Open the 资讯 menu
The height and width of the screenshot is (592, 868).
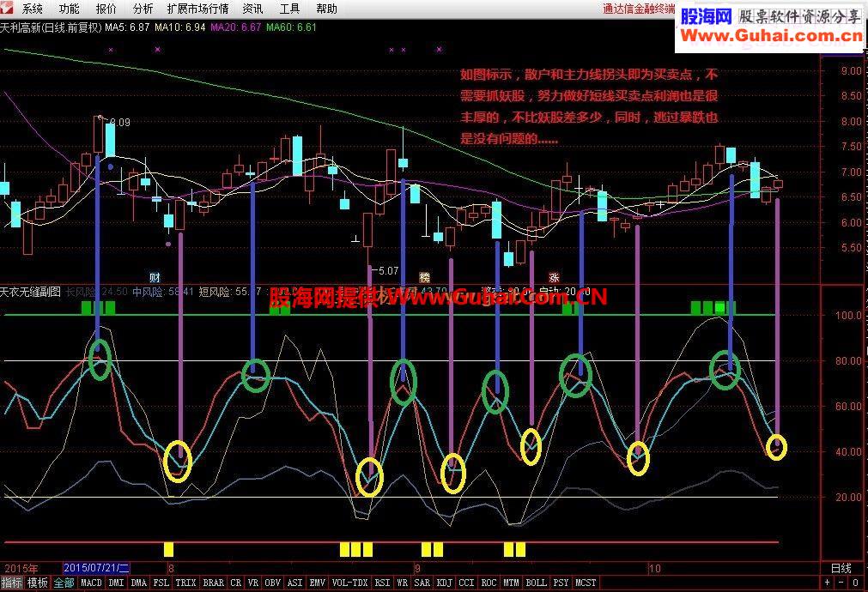click(252, 9)
